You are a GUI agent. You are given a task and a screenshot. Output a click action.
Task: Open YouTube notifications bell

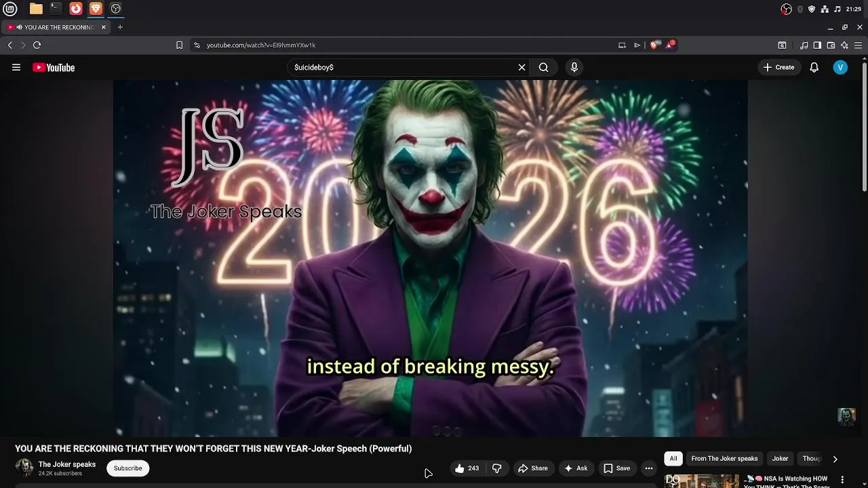[814, 67]
